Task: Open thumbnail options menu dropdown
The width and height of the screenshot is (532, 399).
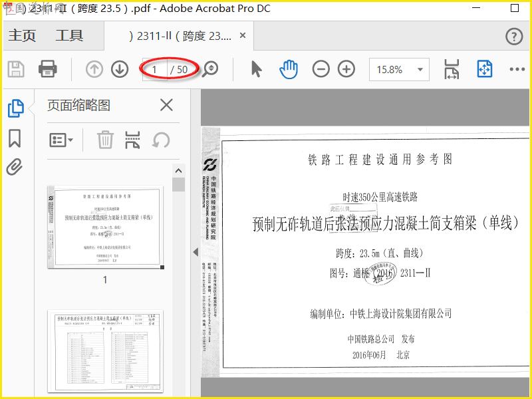Action: pos(61,140)
